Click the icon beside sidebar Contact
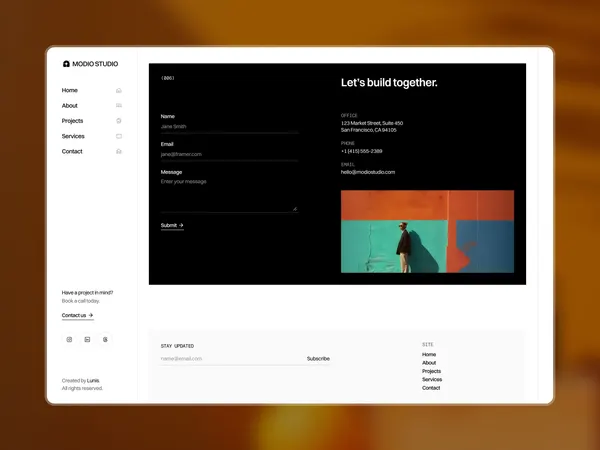This screenshot has width=600, height=450. click(x=119, y=151)
